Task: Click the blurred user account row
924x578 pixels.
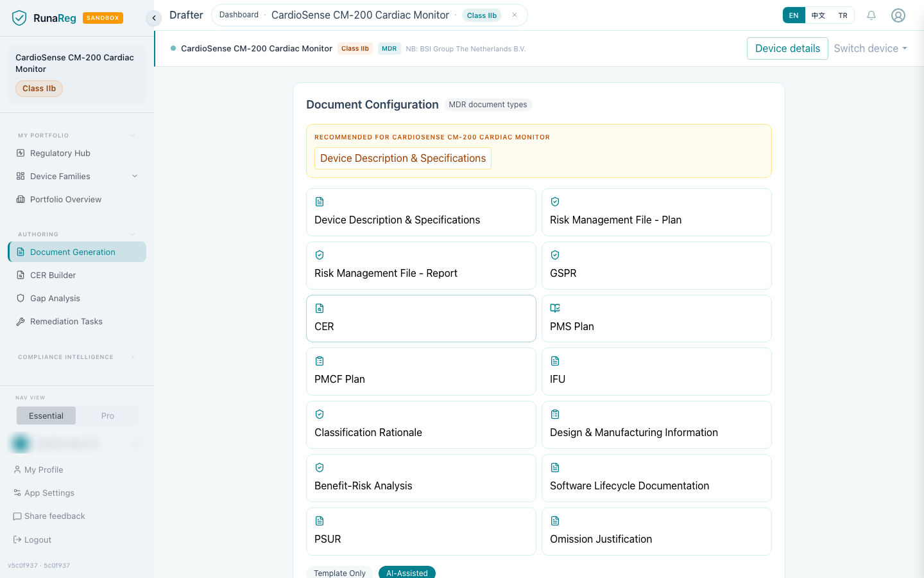Action: coord(77,443)
